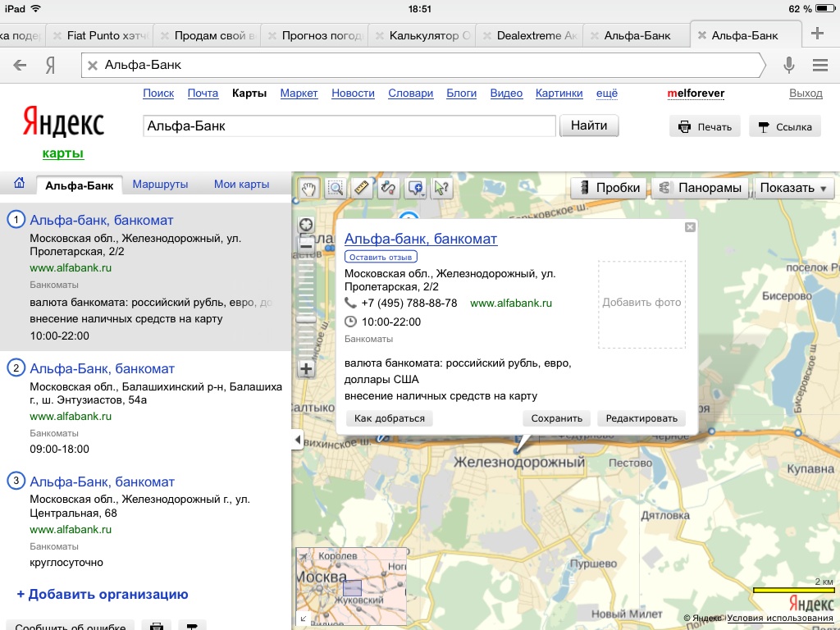Open the Маркет service link
Viewport: 840px width, 630px height.
tap(299, 94)
